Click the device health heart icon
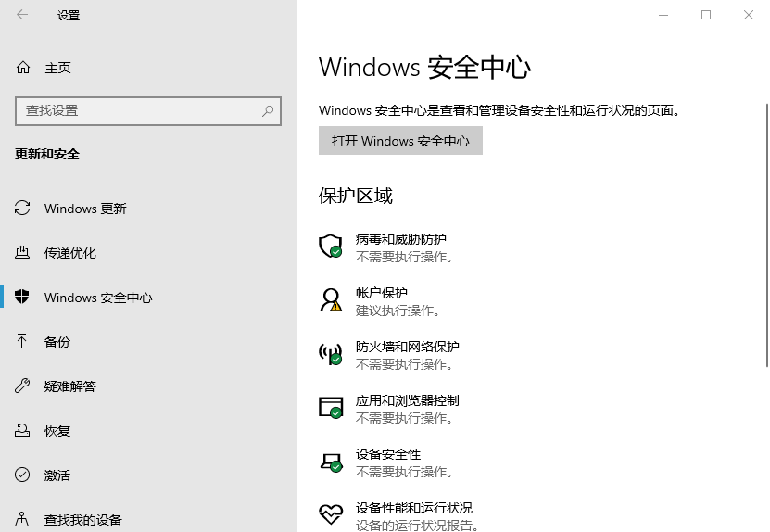 (x=331, y=514)
